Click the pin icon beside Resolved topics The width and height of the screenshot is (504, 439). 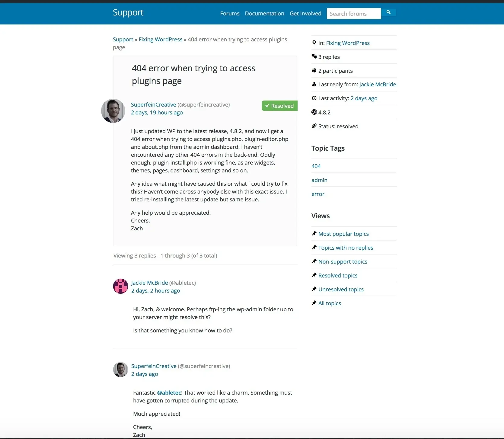pos(314,275)
